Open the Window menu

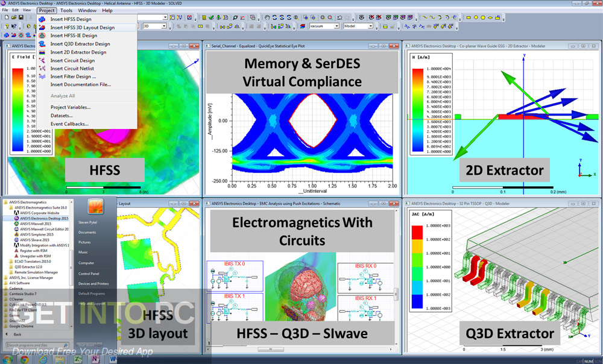tap(87, 10)
